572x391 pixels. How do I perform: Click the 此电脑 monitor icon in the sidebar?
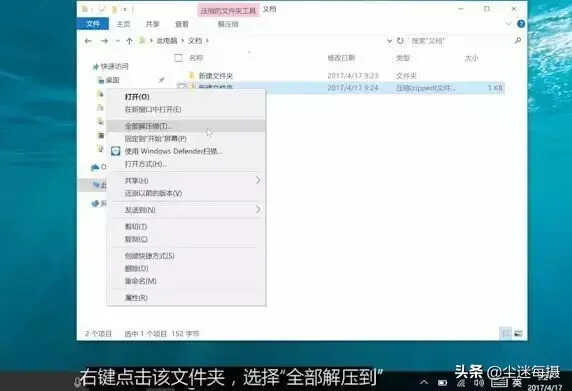tap(96, 185)
